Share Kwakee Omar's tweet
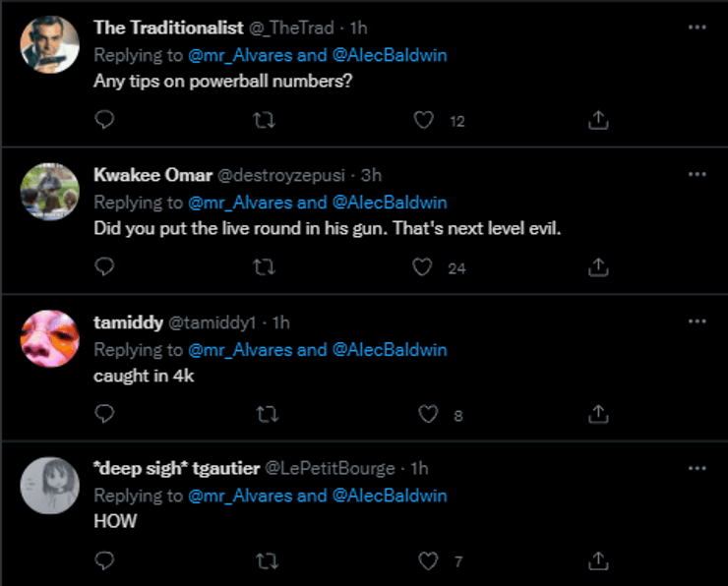Viewport: 728px width, 586px height. click(598, 267)
